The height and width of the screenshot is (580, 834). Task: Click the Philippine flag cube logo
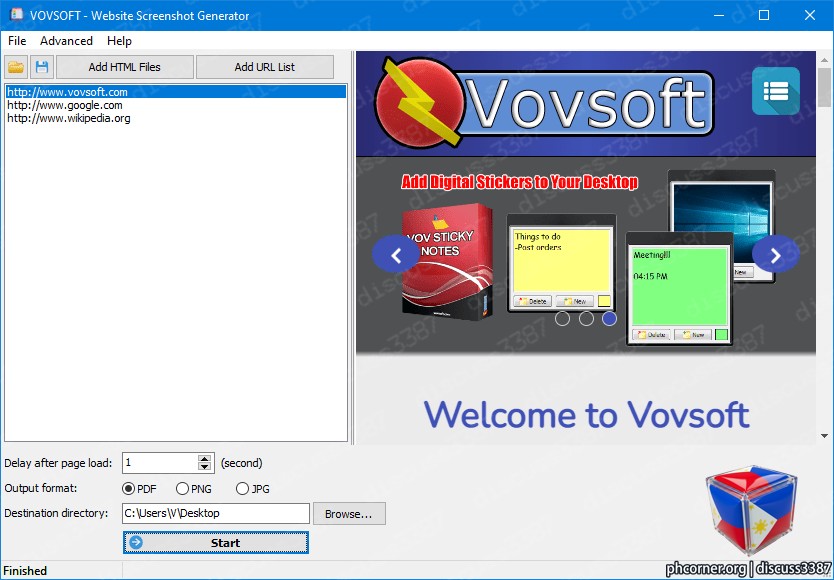[750, 510]
